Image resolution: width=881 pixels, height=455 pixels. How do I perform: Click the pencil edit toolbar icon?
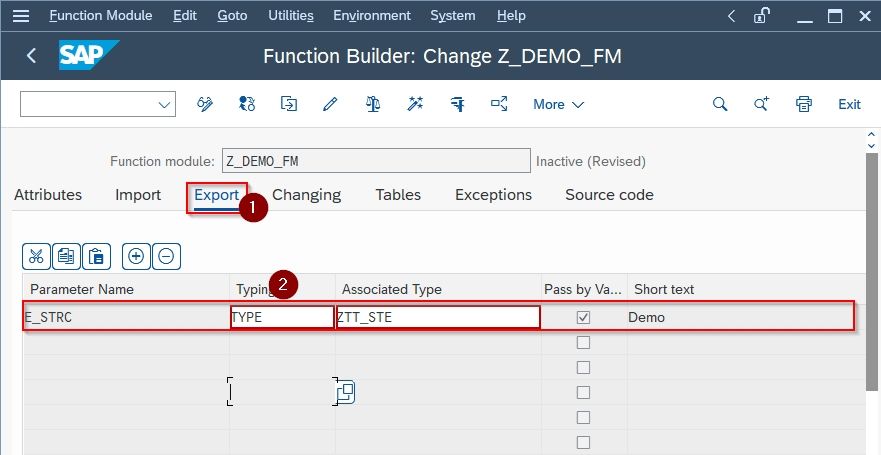330,104
